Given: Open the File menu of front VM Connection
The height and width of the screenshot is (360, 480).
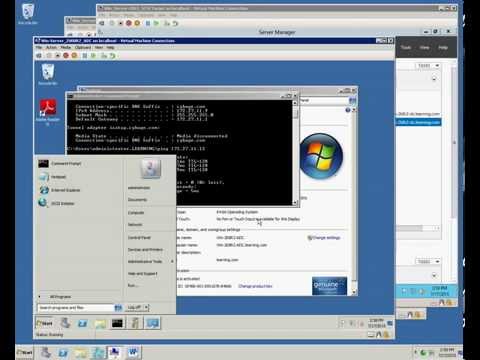Looking at the screenshot, I should tap(39, 48).
